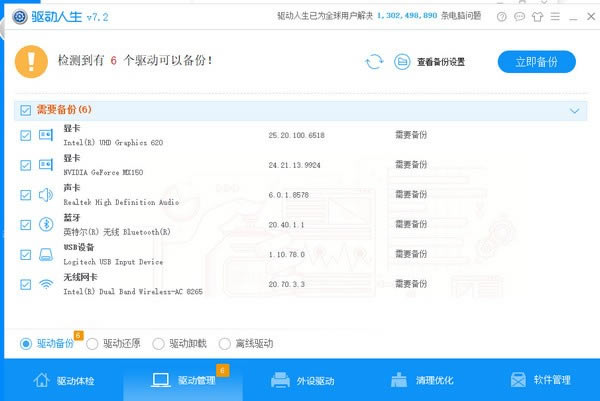Collapse the 需要备份 list chevron
600x401 pixels.
pos(574,111)
